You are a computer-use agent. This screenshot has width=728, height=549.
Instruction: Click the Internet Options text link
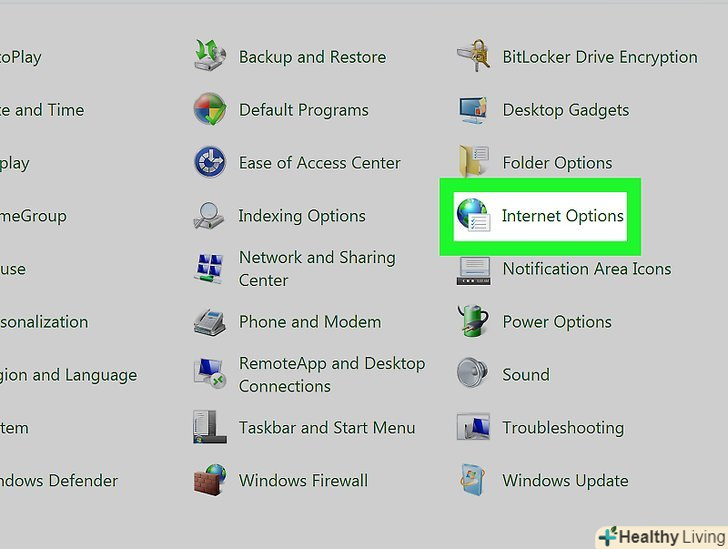point(562,216)
